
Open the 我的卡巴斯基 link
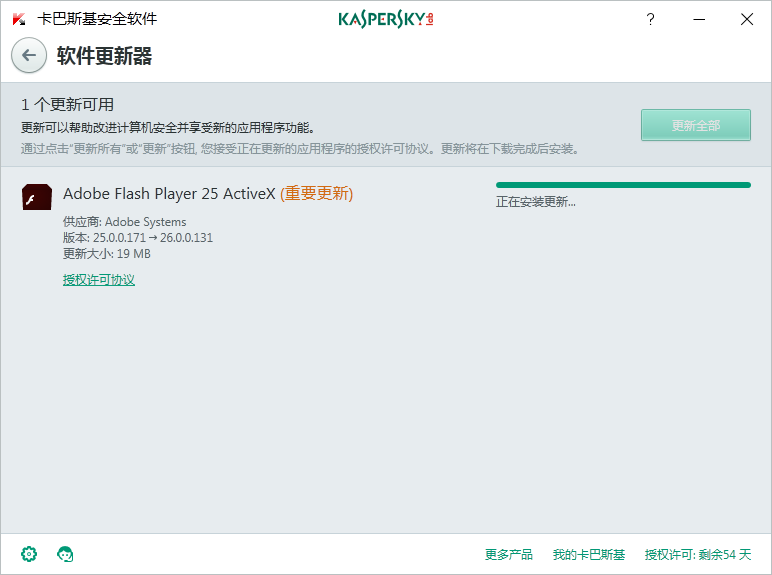pyautogui.click(x=589, y=554)
